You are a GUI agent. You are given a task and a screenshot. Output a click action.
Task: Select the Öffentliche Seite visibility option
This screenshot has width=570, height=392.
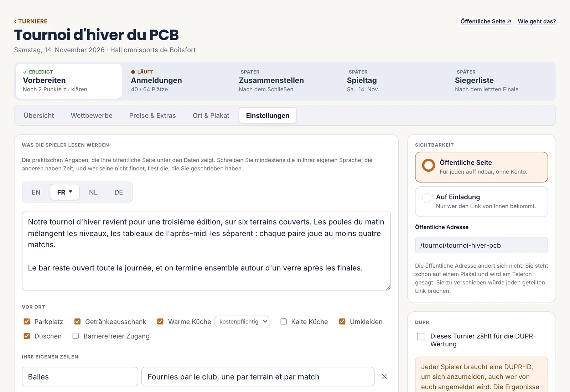click(481, 167)
